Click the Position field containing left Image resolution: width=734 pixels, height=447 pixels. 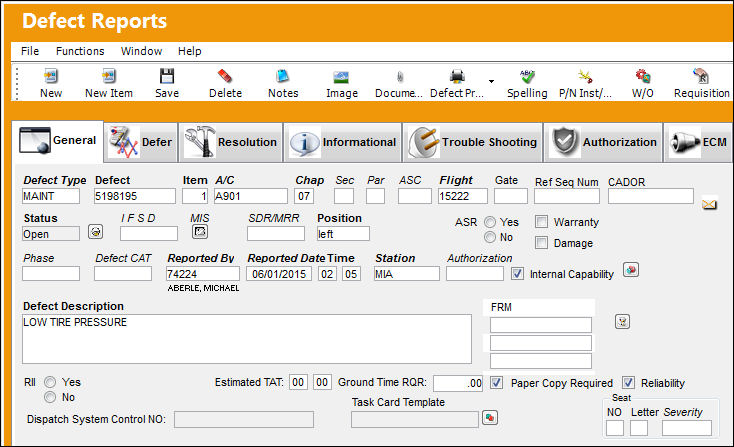point(343,234)
